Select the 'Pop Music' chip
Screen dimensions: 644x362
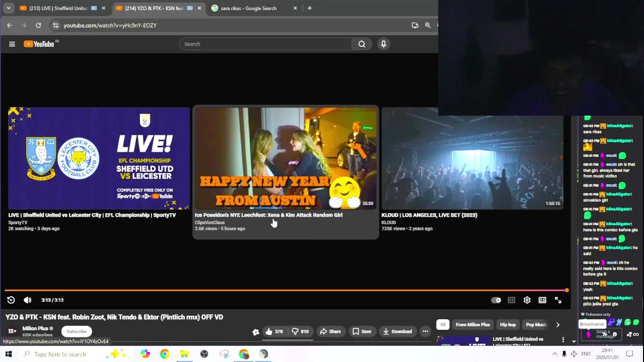tap(536, 325)
